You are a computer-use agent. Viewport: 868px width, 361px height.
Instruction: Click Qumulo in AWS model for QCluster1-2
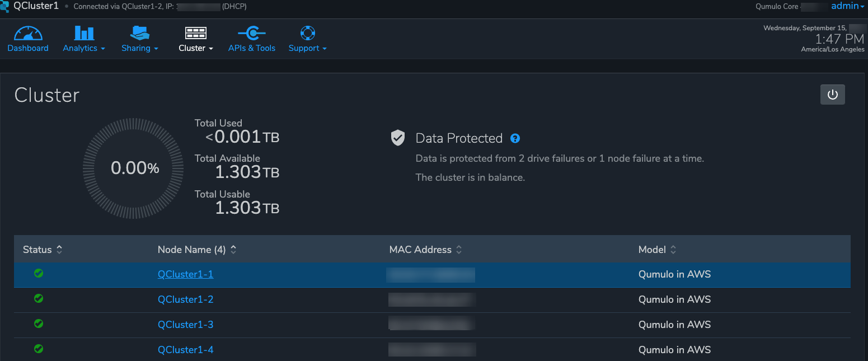point(674,299)
